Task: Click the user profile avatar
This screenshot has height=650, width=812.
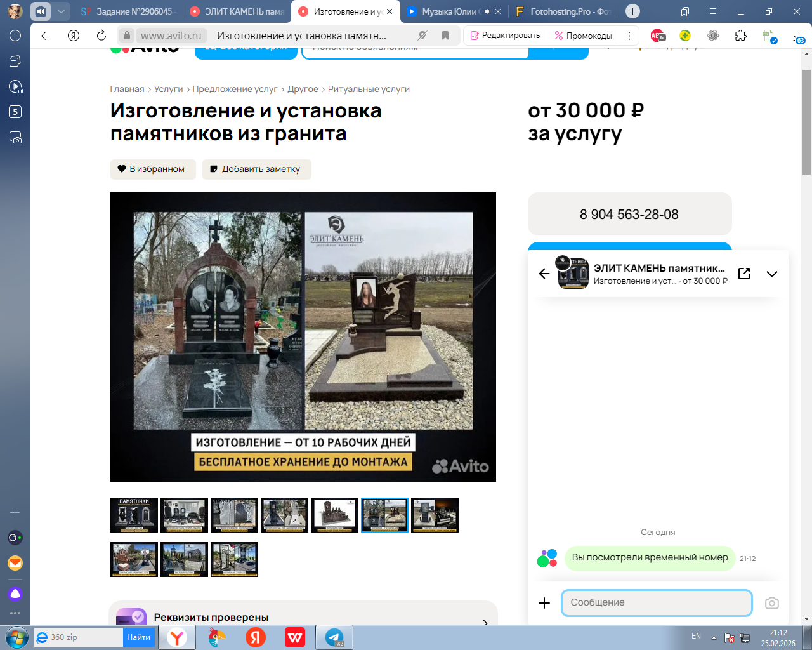Action: point(15,11)
